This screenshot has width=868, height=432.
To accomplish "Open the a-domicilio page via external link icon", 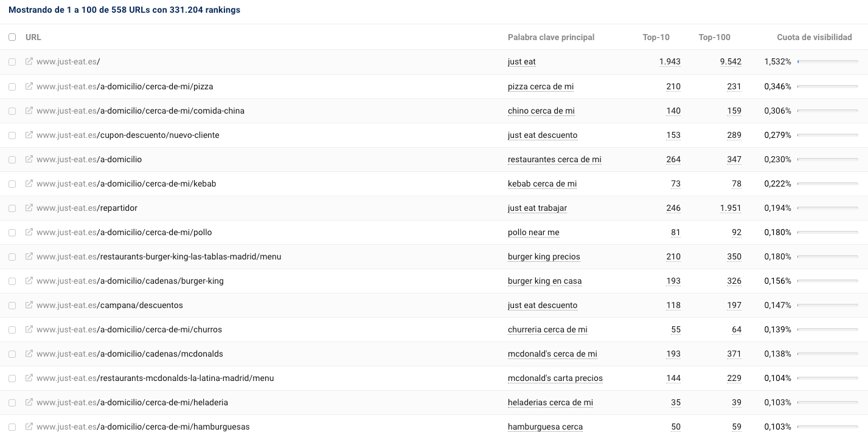I will pos(29,159).
